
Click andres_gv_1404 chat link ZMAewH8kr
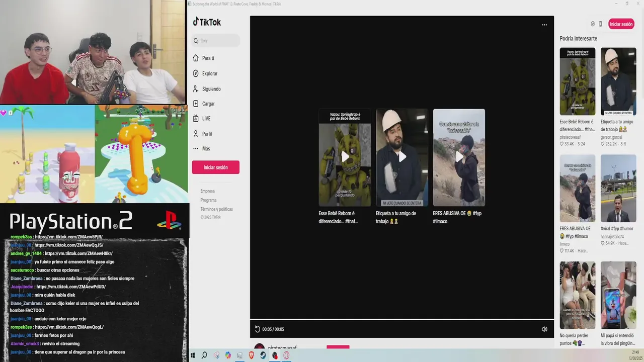pos(78,253)
